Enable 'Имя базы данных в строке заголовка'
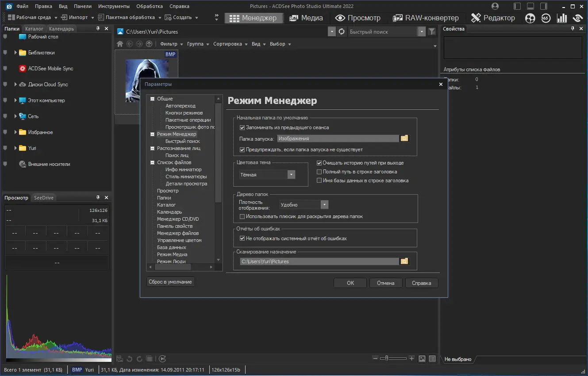This screenshot has width=588, height=376. click(x=319, y=180)
